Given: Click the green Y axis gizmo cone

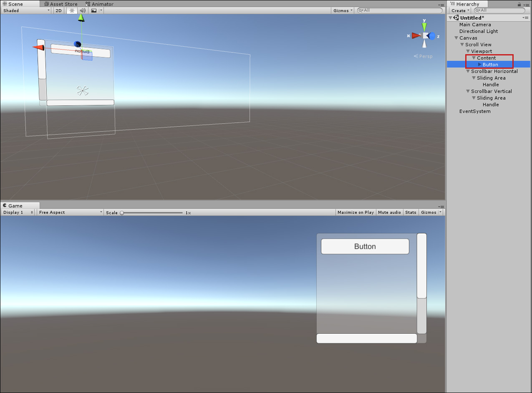Looking at the screenshot, I should (x=424, y=27).
